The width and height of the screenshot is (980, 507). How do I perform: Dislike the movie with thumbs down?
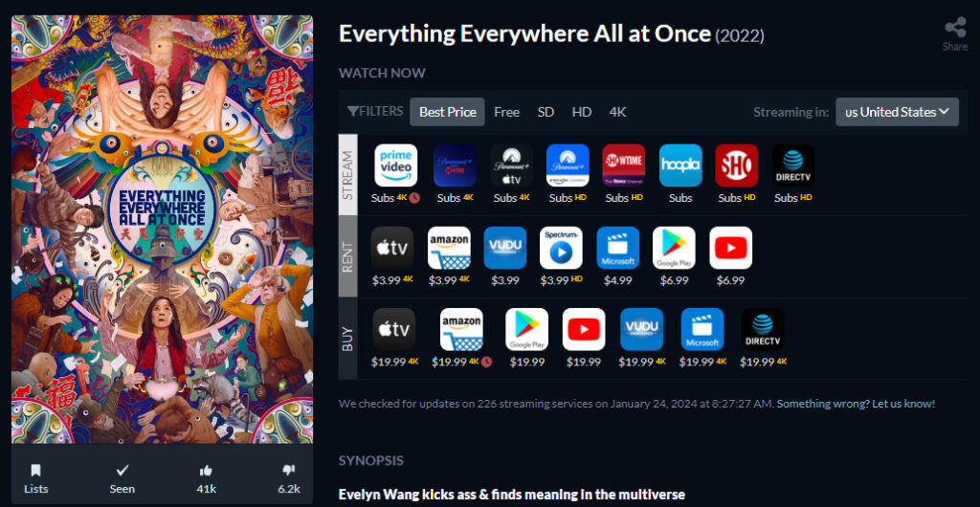289,477
